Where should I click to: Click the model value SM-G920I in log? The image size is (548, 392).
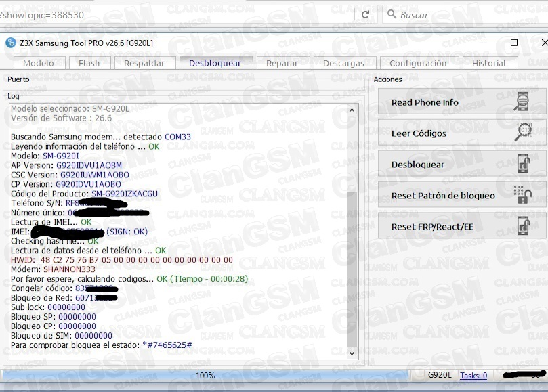(x=61, y=156)
